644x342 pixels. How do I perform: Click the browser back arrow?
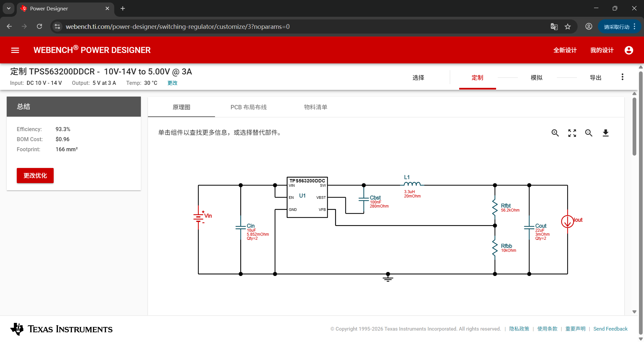9,26
